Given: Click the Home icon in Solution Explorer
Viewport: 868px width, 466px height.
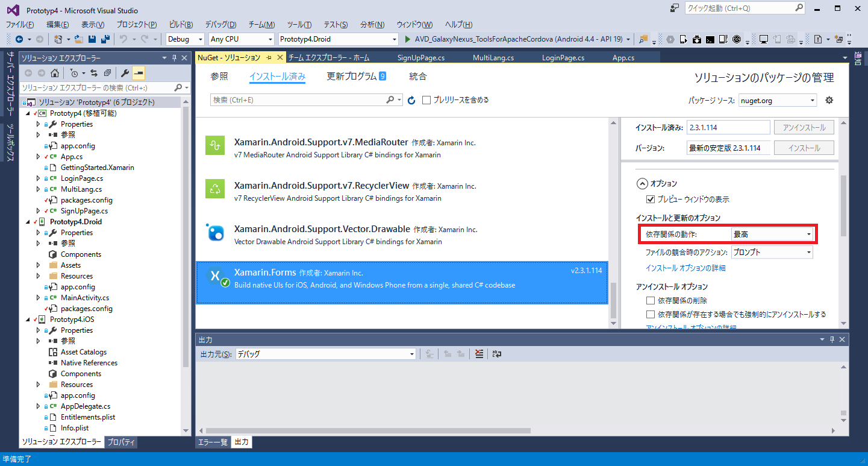Looking at the screenshot, I should 54,73.
